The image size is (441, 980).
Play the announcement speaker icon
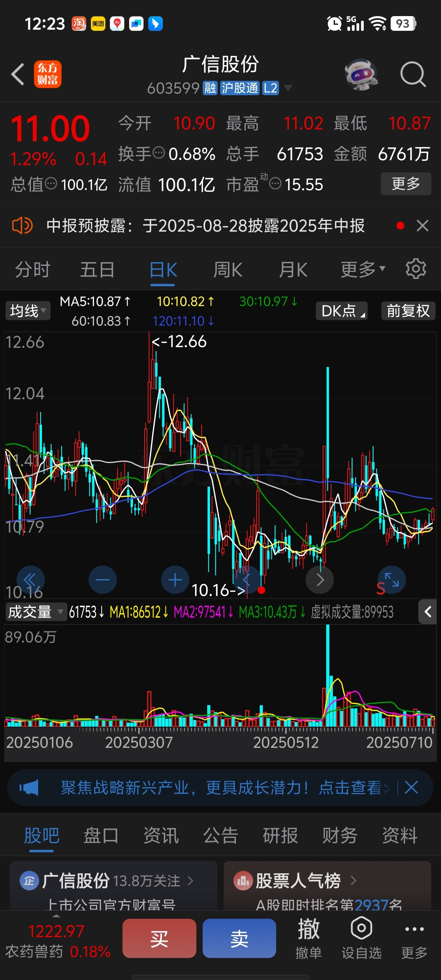(x=22, y=226)
